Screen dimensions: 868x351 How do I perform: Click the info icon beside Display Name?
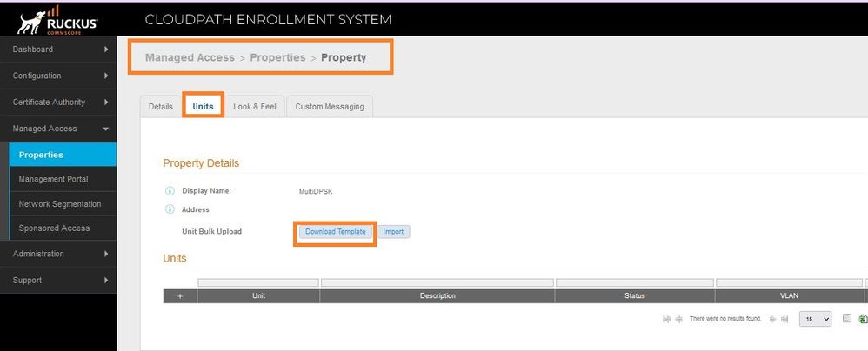(170, 191)
